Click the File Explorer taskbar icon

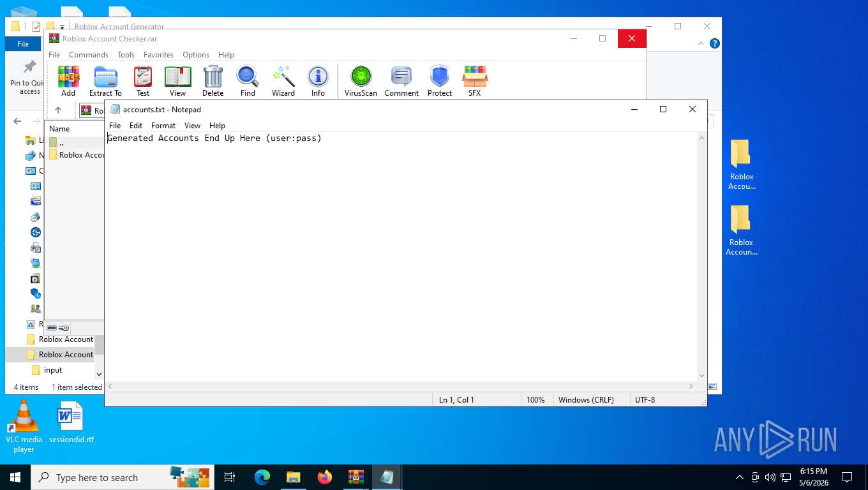point(293,477)
